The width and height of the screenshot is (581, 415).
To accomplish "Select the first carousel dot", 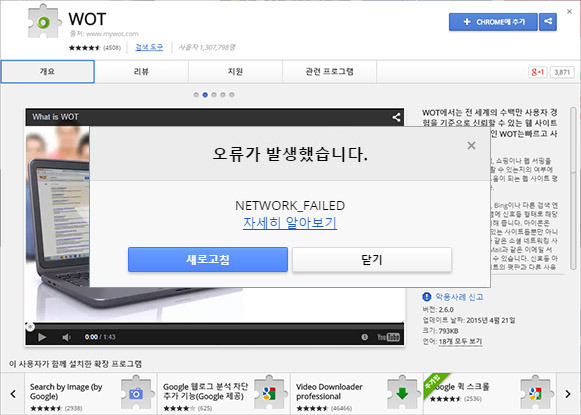I will 196,95.
